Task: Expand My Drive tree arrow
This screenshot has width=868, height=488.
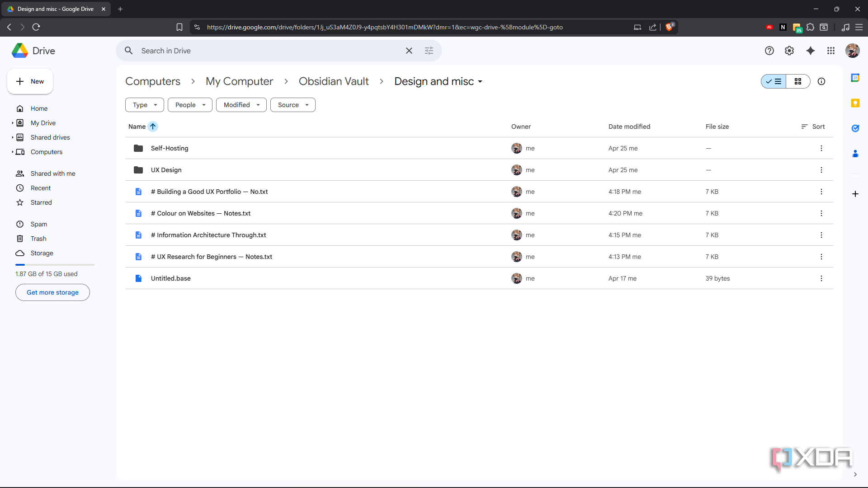Action: (x=13, y=123)
